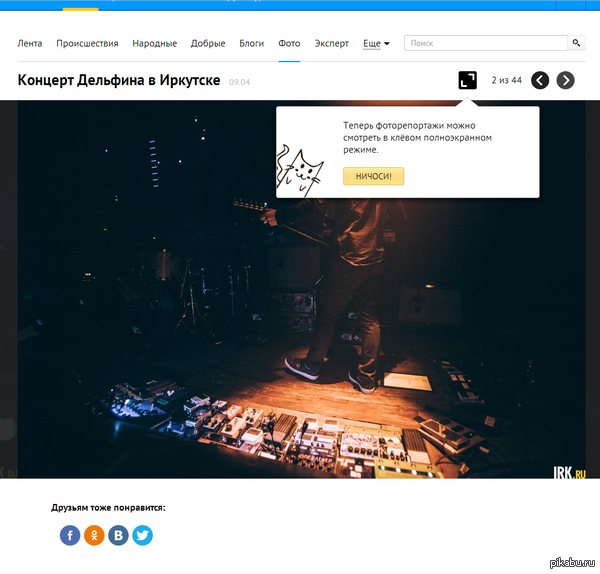Dismiss tooltip with НИЧОСИ! button
This screenshot has width=600, height=574.
tap(373, 176)
